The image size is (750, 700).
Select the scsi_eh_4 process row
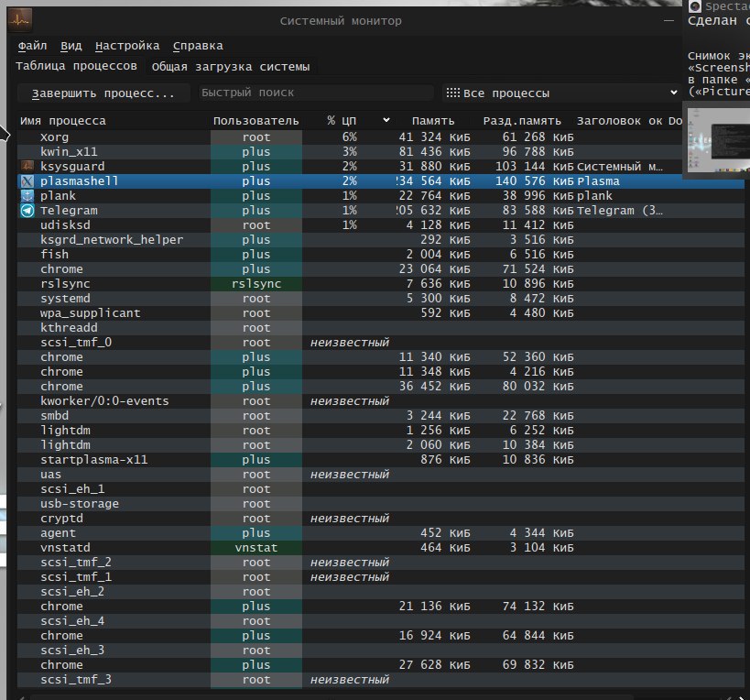380,621
